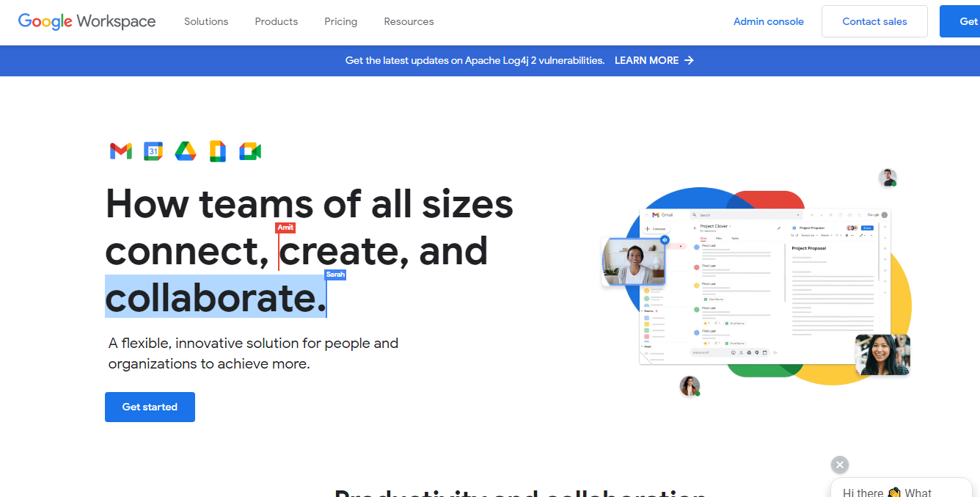Click the Google Drive icon

click(x=186, y=151)
